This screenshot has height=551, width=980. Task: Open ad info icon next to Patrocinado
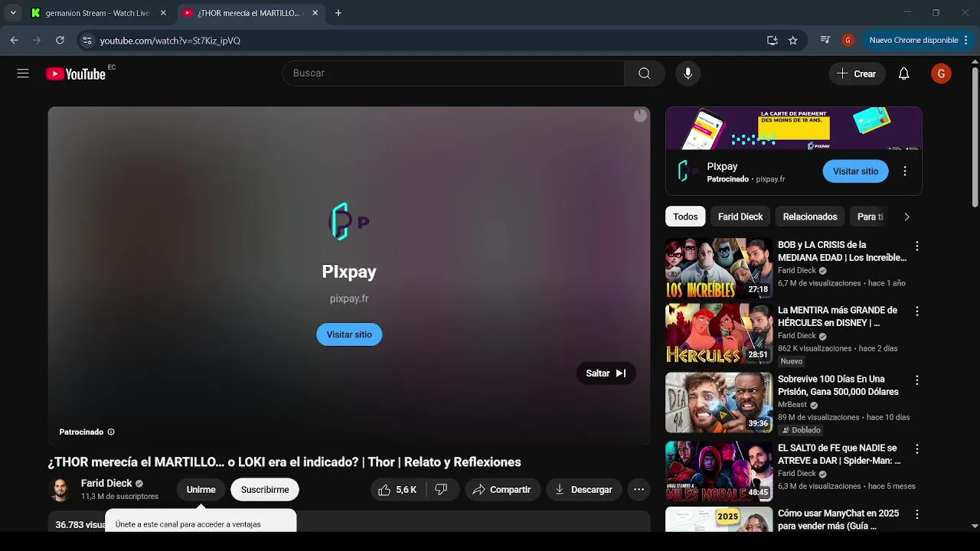pyautogui.click(x=111, y=432)
